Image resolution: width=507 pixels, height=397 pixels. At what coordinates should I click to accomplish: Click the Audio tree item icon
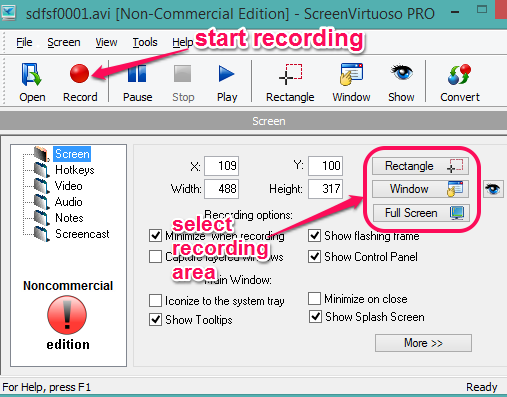(41, 202)
